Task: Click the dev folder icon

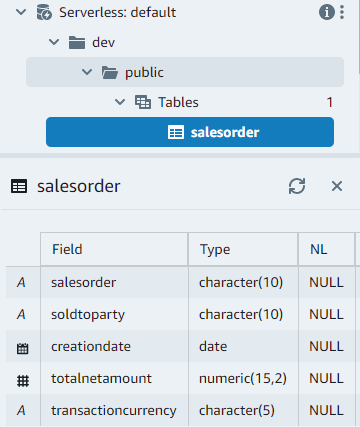Action: [77, 43]
